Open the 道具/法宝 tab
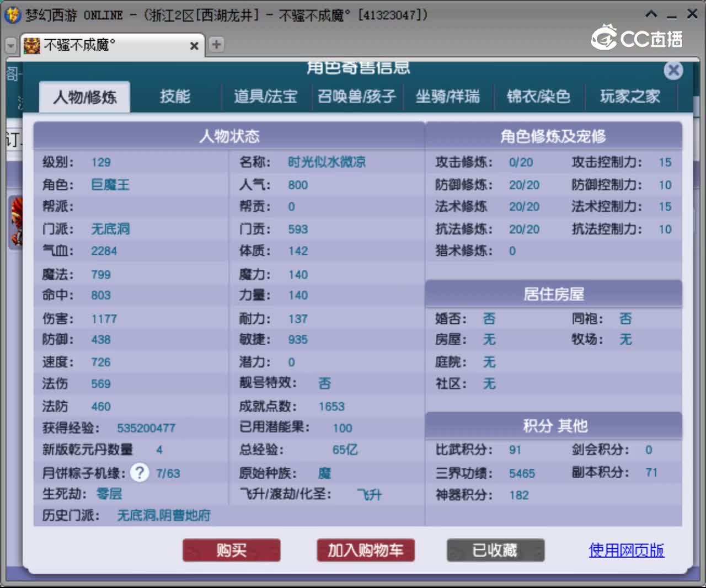 point(265,97)
